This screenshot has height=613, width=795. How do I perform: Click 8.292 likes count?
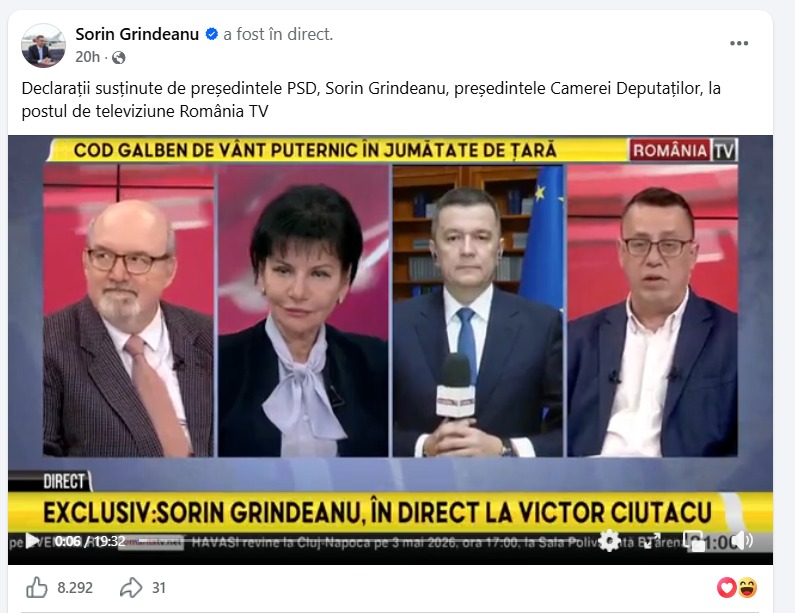click(75, 588)
